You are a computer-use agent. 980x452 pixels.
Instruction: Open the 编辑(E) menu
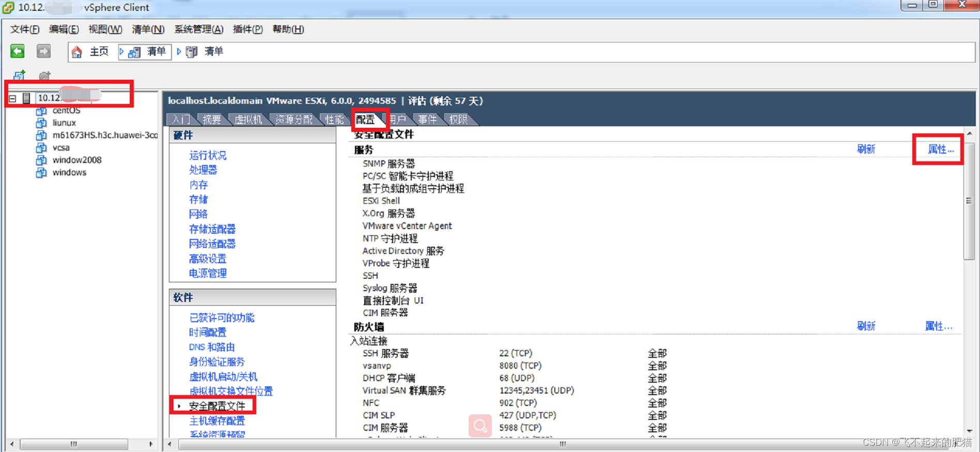(x=64, y=29)
